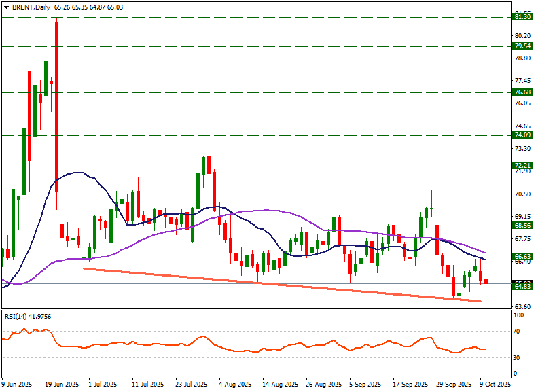Select the dark navy moving average line

coord(82,173)
